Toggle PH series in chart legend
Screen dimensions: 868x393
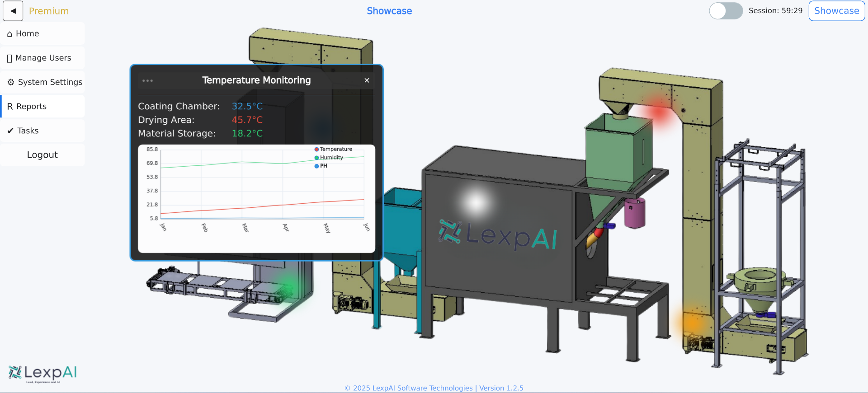click(x=323, y=166)
